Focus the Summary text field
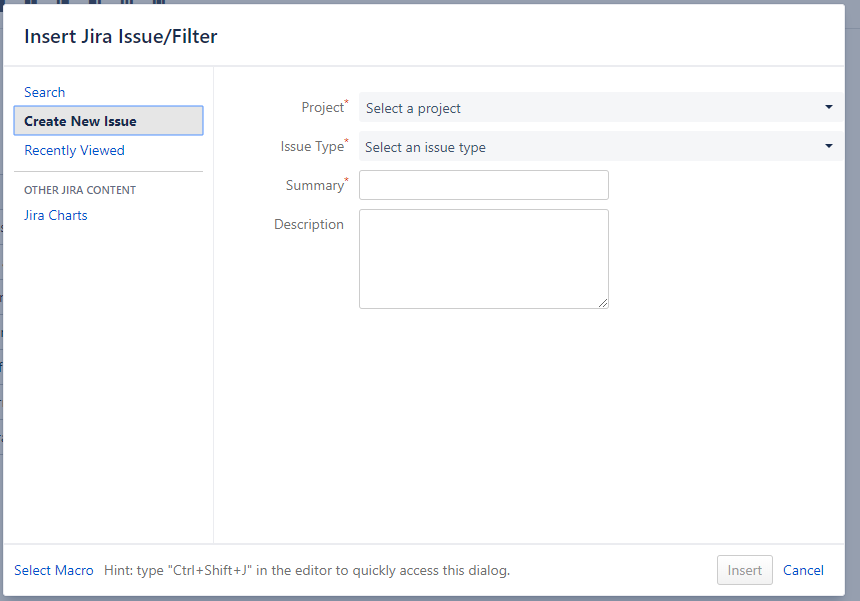Viewport: 860px width, 601px height. pos(484,185)
